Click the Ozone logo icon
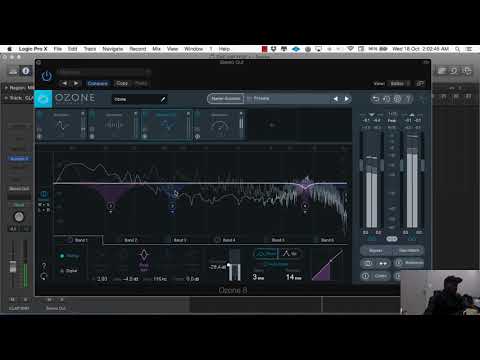 click(x=43, y=99)
